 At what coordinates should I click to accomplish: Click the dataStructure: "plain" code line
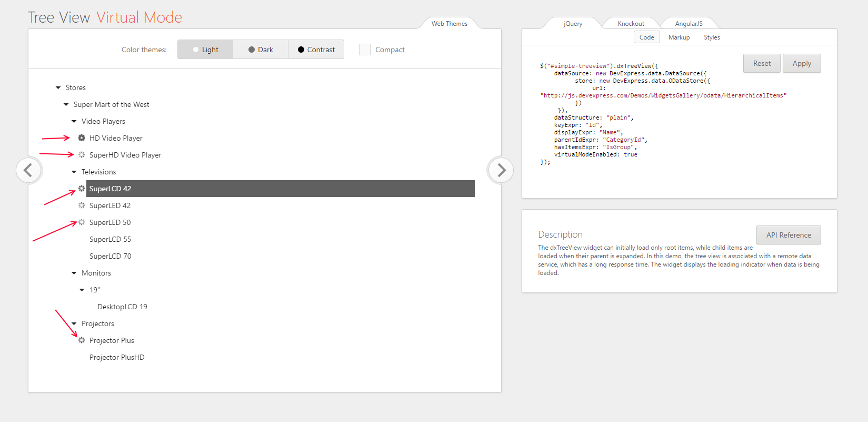(x=594, y=117)
